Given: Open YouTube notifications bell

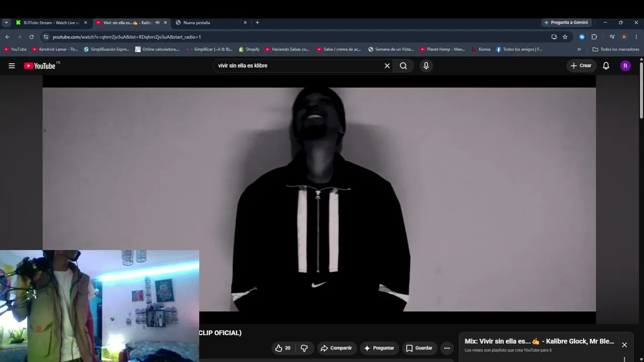Looking at the screenshot, I should tap(606, 66).
